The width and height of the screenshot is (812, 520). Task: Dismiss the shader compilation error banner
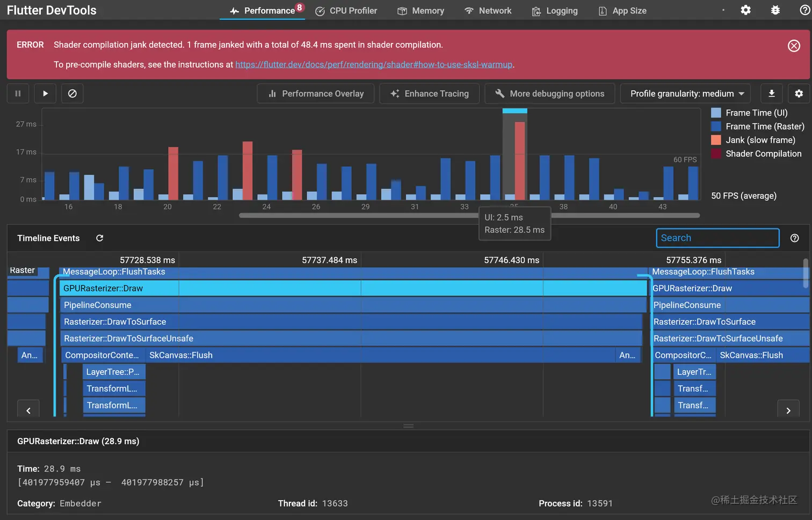click(x=794, y=46)
